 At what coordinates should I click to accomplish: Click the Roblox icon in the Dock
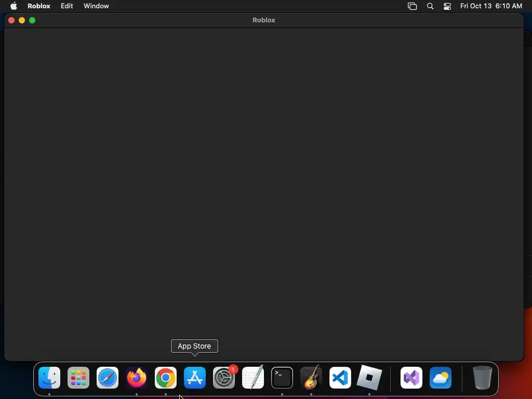(x=369, y=378)
